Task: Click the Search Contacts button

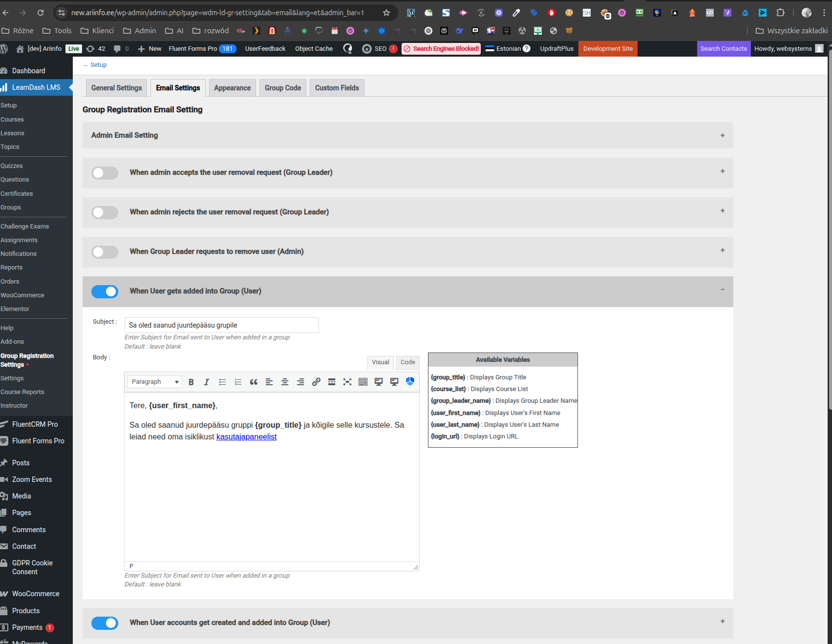Action: (724, 49)
